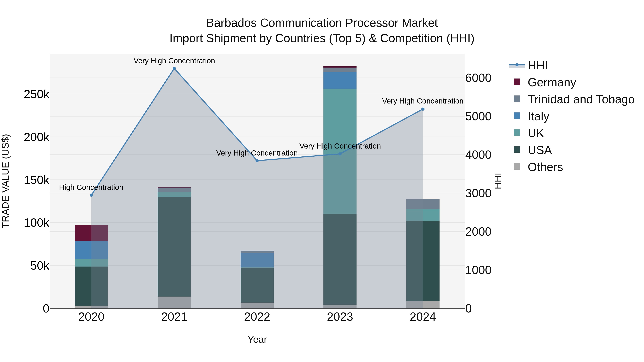Click the chart title text
This screenshot has width=644, height=362.
[x=322, y=30]
